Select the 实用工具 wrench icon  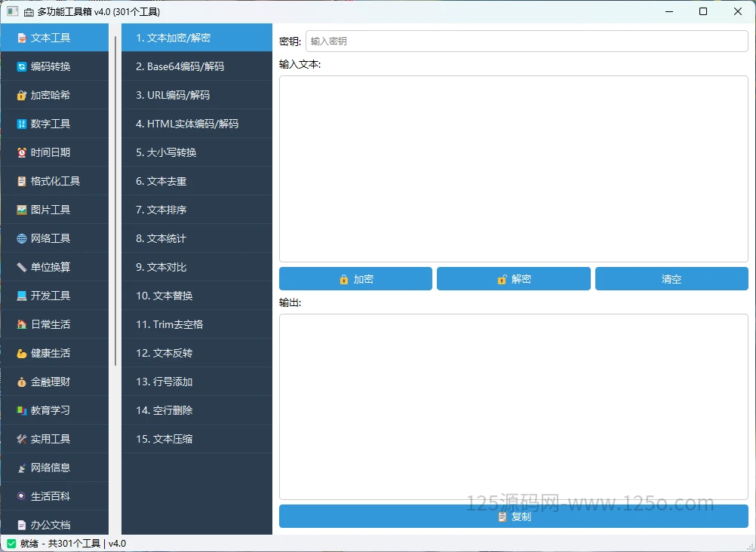21,439
